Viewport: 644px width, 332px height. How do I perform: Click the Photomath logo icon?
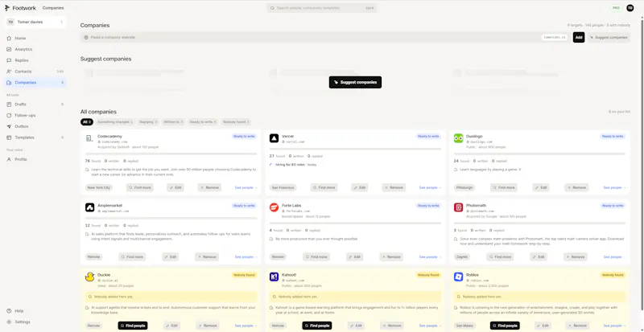458,207
